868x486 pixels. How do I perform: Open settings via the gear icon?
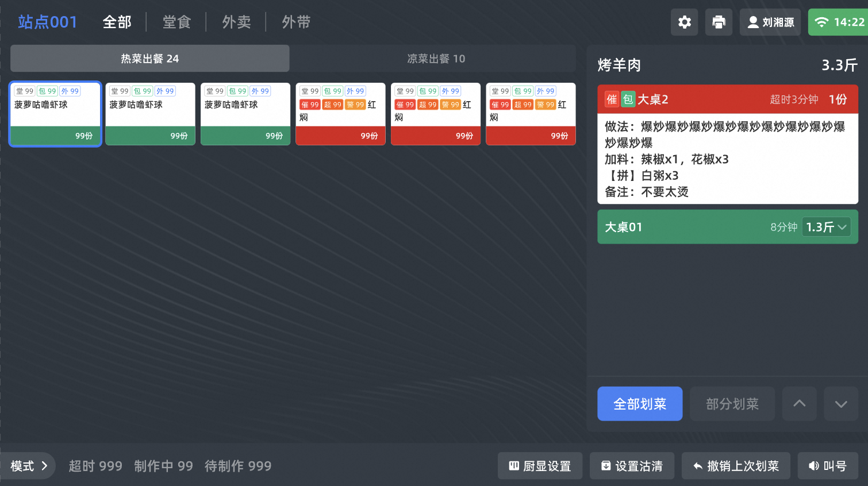click(x=684, y=22)
